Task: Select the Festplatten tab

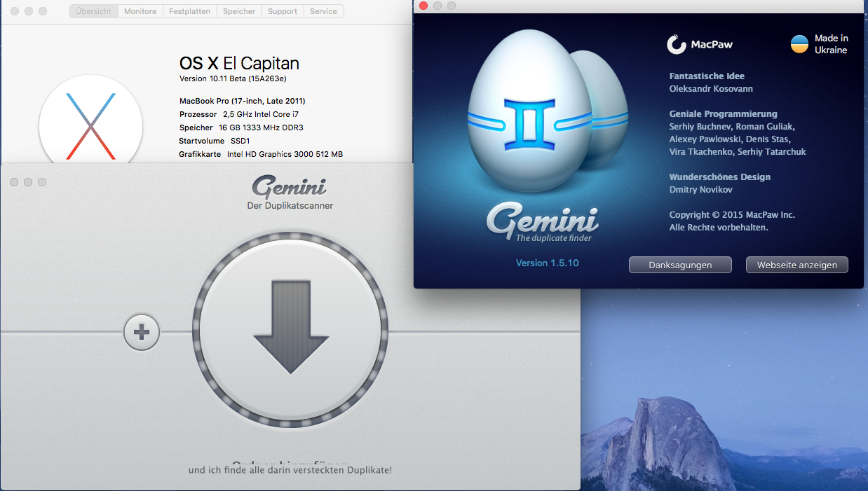Action: [x=190, y=11]
